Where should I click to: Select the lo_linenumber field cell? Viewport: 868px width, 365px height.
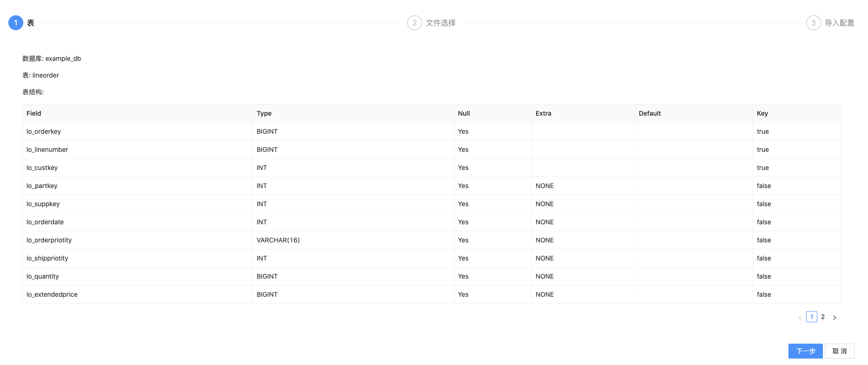tap(138, 150)
